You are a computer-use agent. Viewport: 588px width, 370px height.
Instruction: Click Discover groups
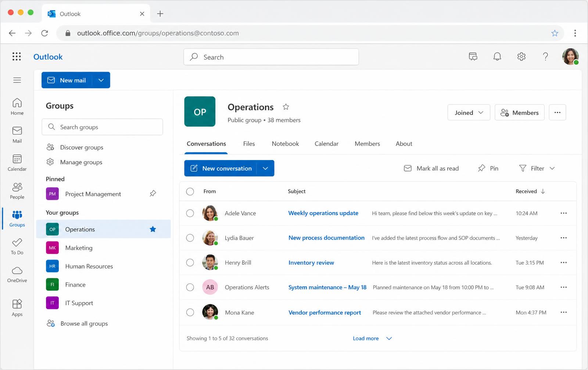(75, 147)
